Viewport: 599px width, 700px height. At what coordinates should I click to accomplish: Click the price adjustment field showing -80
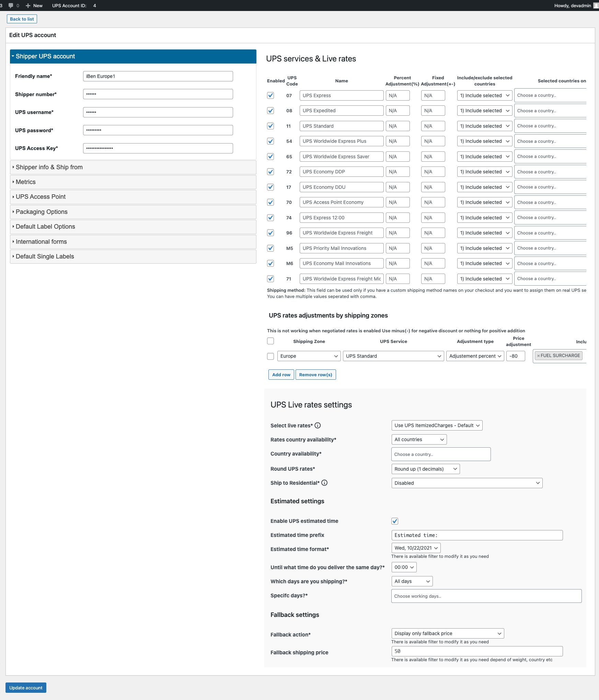(516, 356)
